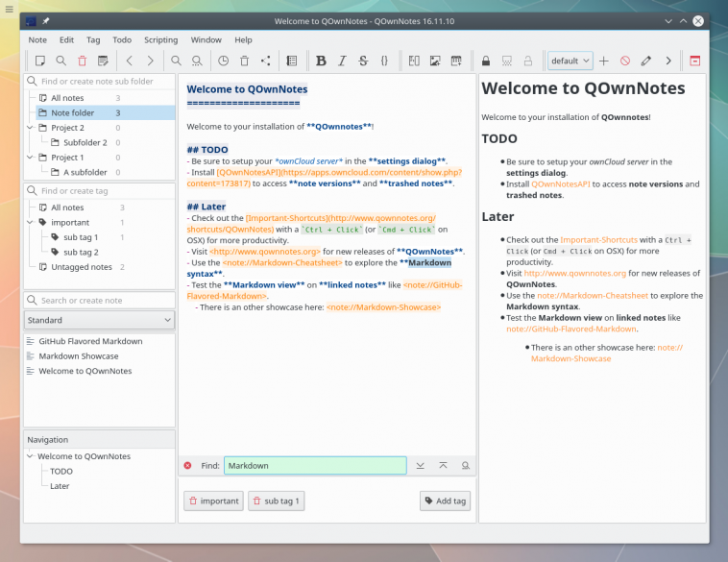Click the insert image toolbar icon
Image resolution: width=728 pixels, height=562 pixels.
(x=435, y=61)
